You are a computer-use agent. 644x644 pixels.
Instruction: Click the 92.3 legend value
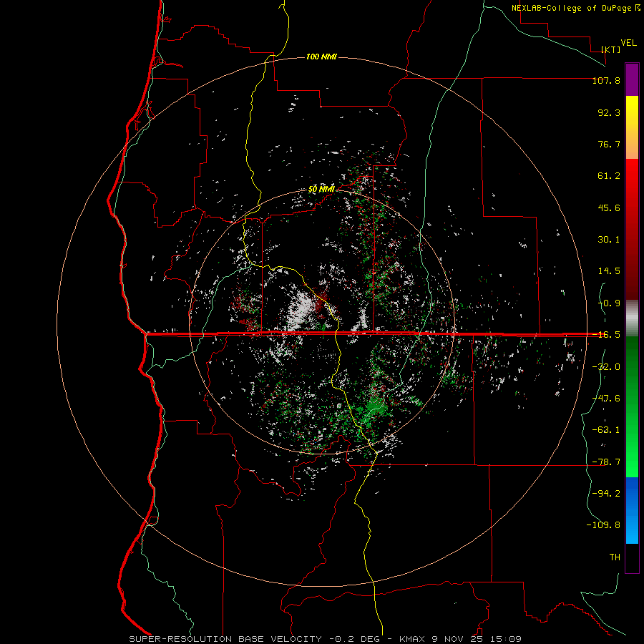pyautogui.click(x=609, y=112)
